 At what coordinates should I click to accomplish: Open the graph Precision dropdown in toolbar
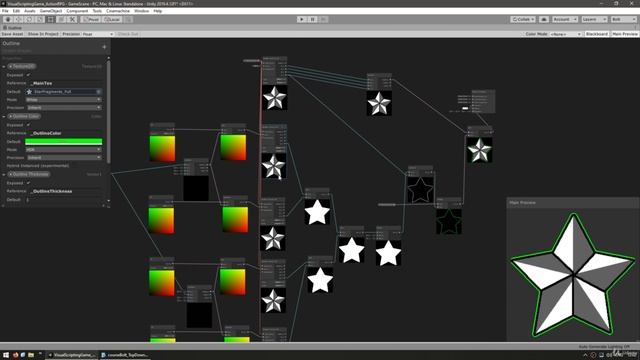point(98,34)
